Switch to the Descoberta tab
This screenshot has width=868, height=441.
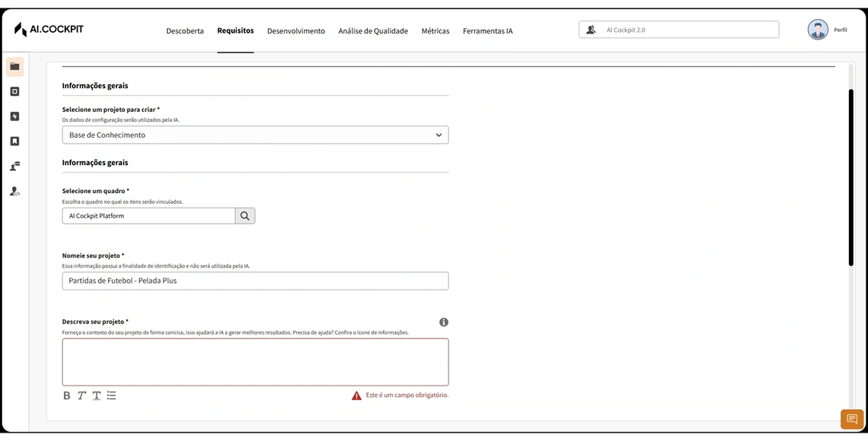185,31
